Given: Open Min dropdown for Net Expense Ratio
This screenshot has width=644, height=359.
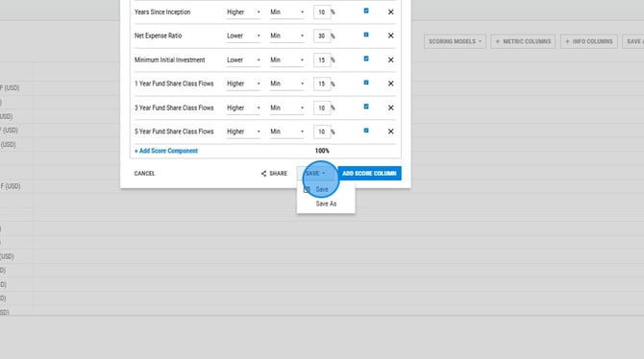Looking at the screenshot, I should tap(287, 36).
